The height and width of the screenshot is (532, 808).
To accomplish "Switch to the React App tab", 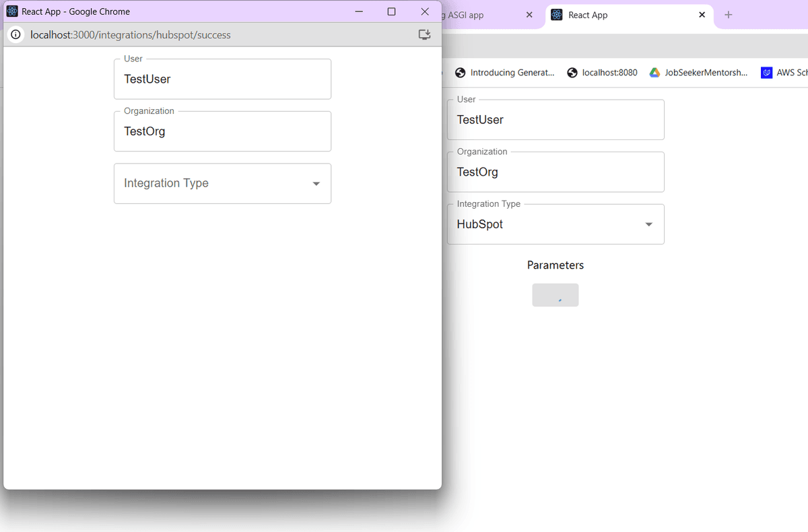I will [619, 15].
